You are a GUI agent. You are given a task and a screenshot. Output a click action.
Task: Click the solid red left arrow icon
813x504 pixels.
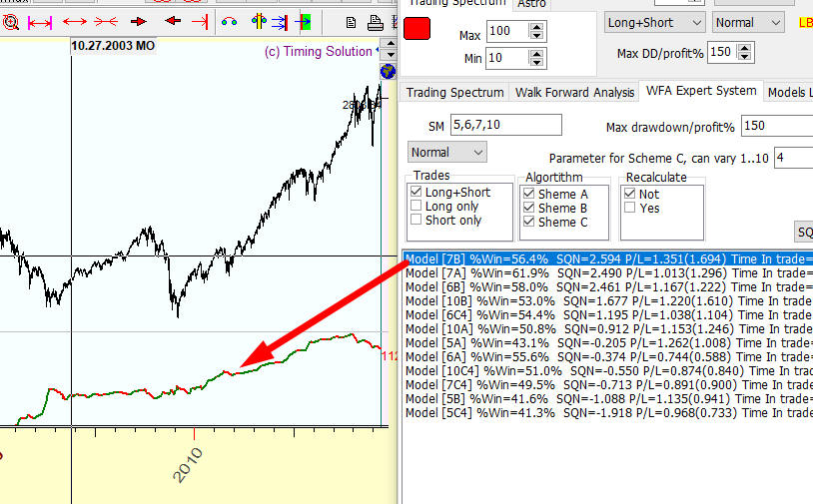tap(172, 21)
